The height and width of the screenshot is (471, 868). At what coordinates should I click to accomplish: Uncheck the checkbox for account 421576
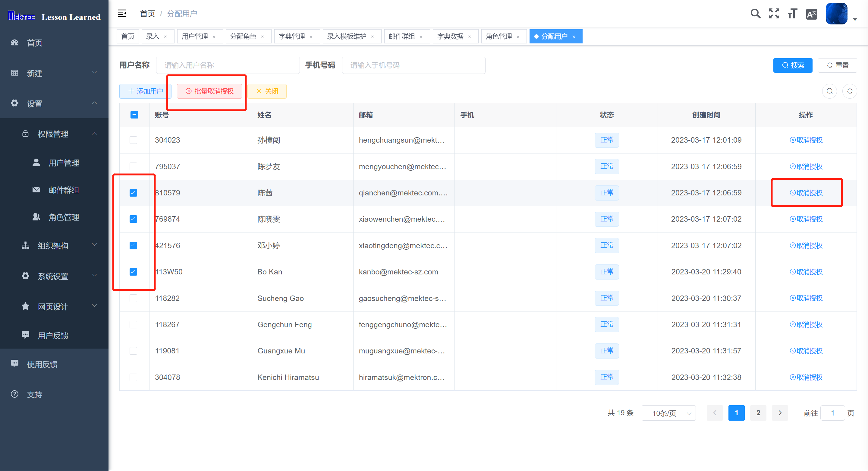point(134,245)
